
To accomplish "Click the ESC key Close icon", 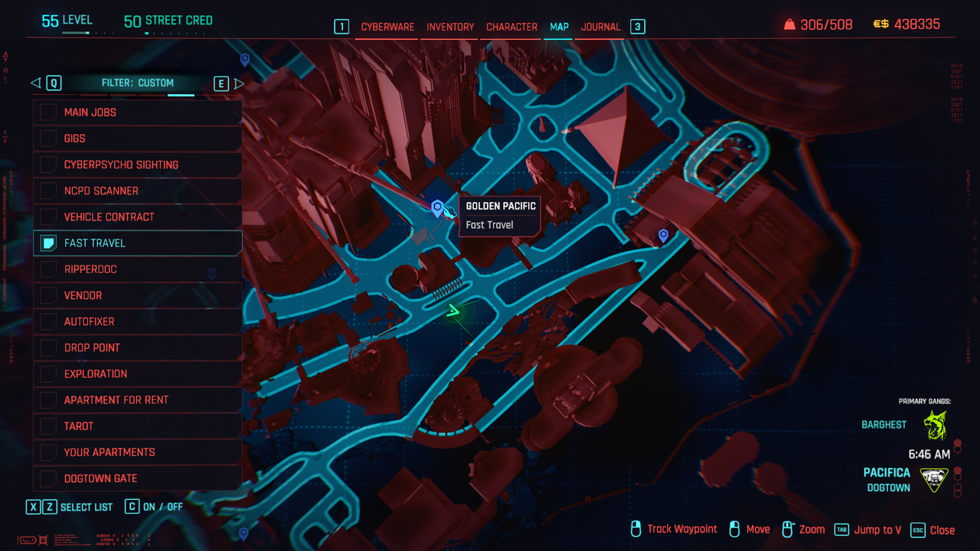I will click(918, 530).
